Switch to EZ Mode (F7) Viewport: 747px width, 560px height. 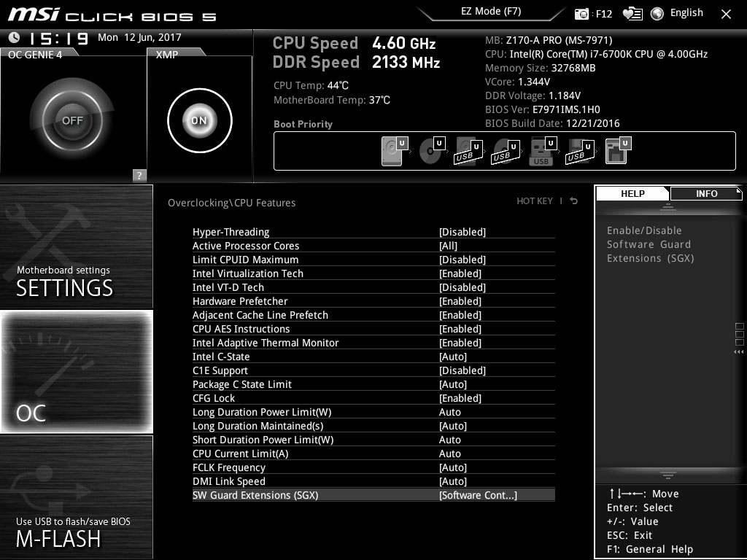[491, 12]
